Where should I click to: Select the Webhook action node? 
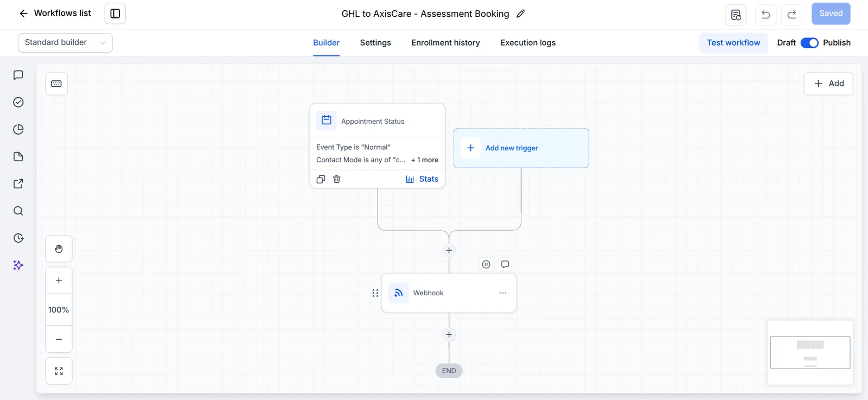coord(449,293)
